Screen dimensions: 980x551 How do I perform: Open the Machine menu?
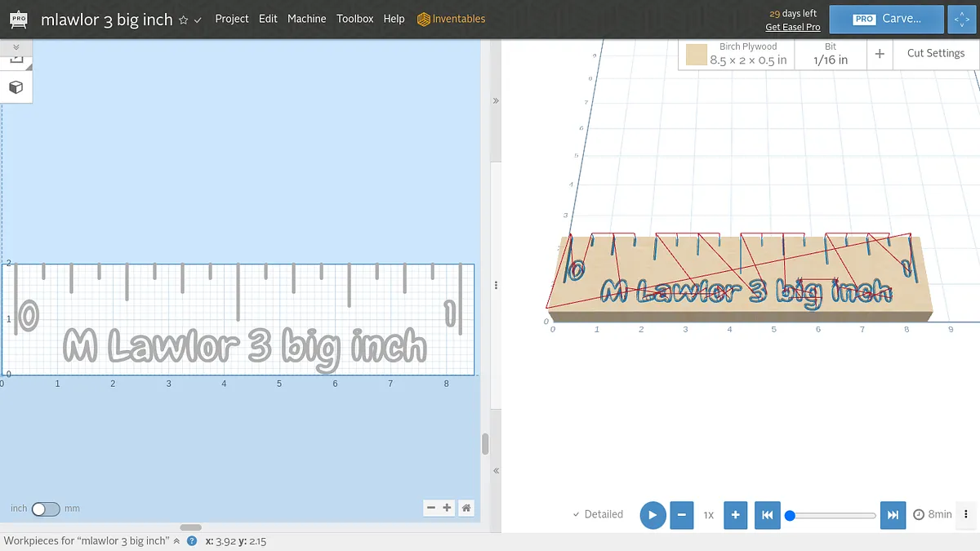click(306, 19)
